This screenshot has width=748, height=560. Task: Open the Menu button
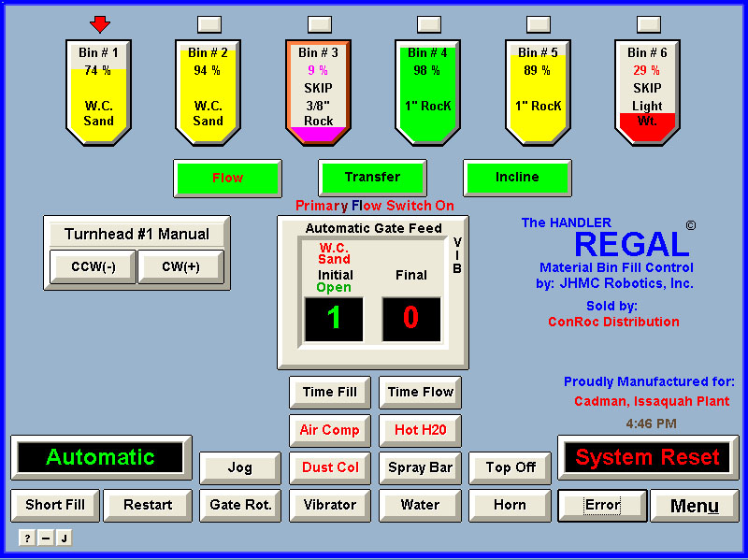695,506
